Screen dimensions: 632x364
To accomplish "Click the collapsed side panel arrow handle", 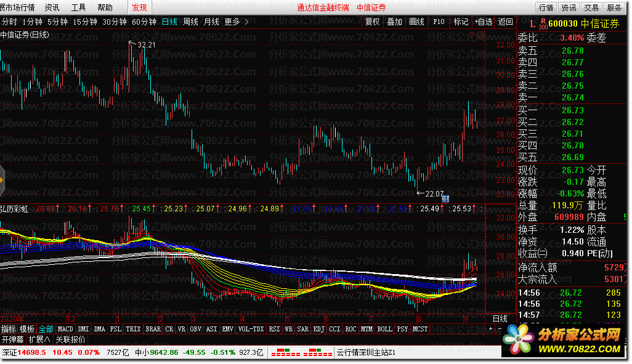I will 2,180.
